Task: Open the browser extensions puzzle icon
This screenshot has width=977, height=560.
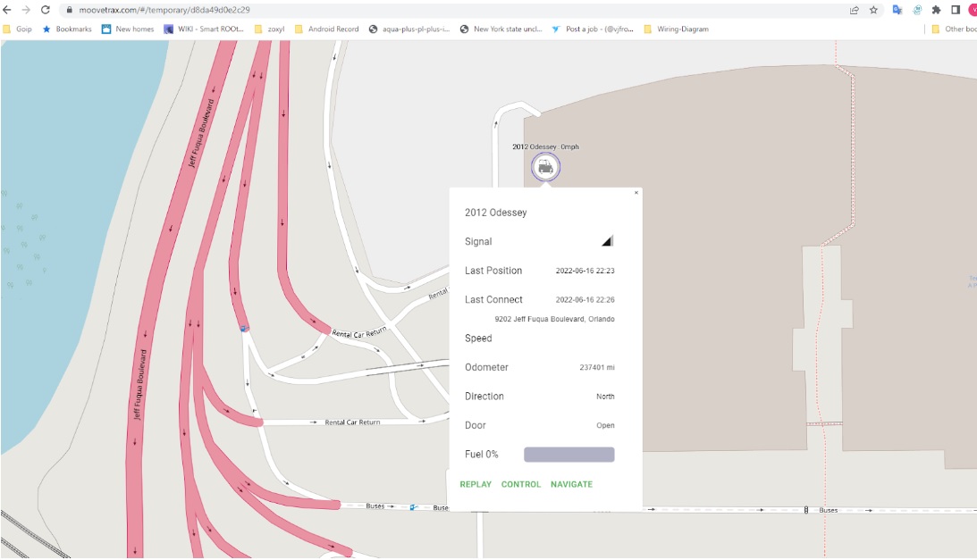Action: pos(936,10)
